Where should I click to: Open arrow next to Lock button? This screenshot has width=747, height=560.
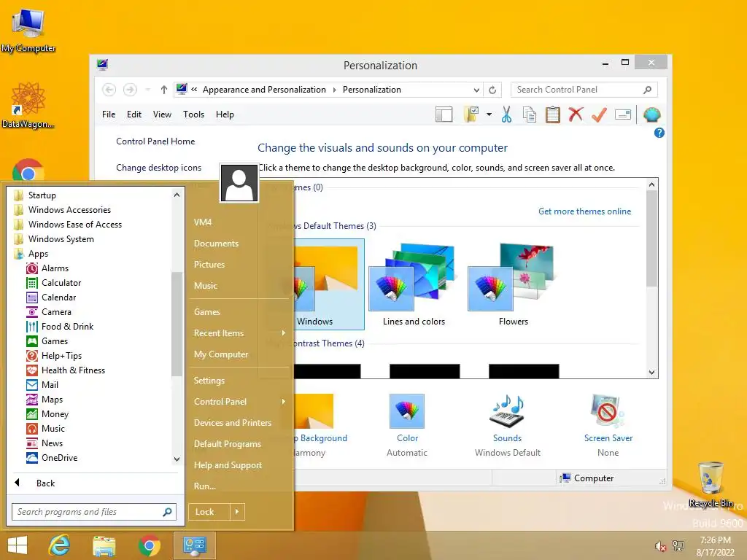click(237, 512)
